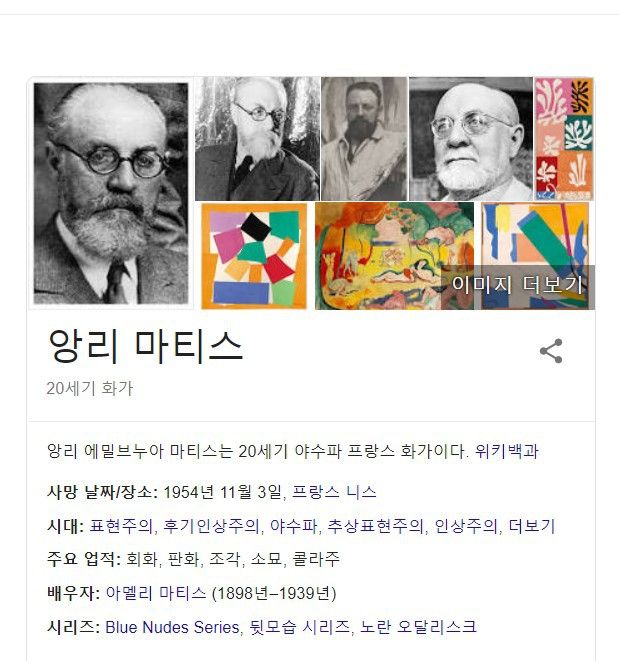This screenshot has width=620, height=661.
Task: Open the portrait with glasses and tie
Action: [x=257, y=139]
